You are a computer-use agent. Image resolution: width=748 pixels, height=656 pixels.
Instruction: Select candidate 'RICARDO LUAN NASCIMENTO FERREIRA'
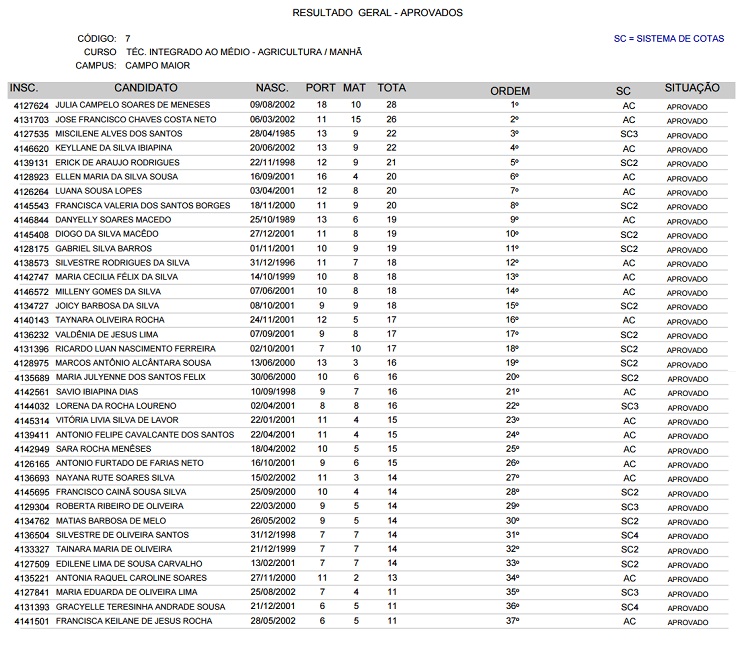click(135, 349)
